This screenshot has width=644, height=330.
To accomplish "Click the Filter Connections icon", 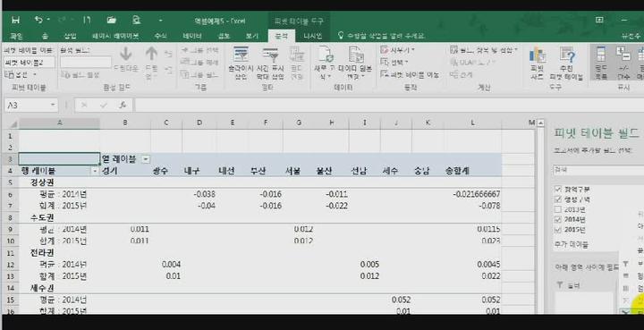I will (297, 55).
